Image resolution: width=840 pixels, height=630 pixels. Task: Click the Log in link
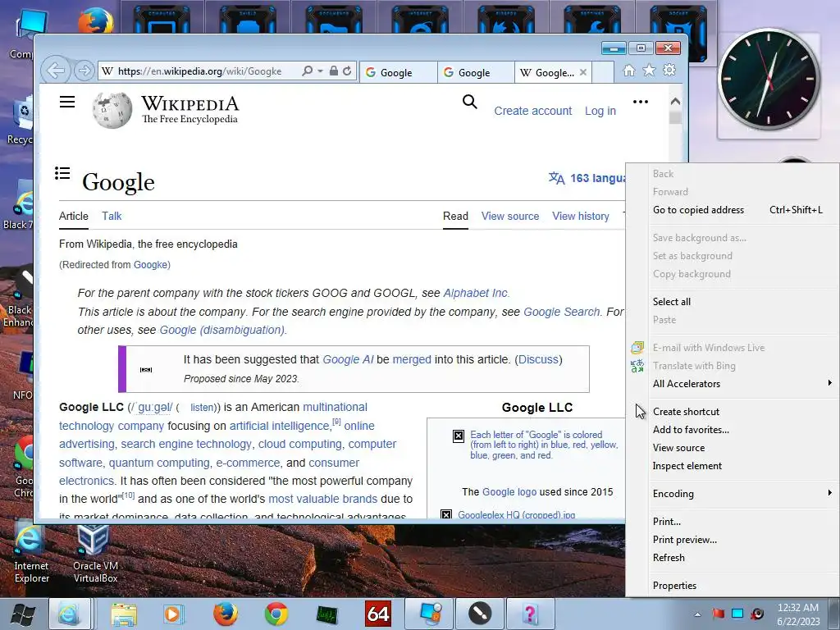pos(600,111)
